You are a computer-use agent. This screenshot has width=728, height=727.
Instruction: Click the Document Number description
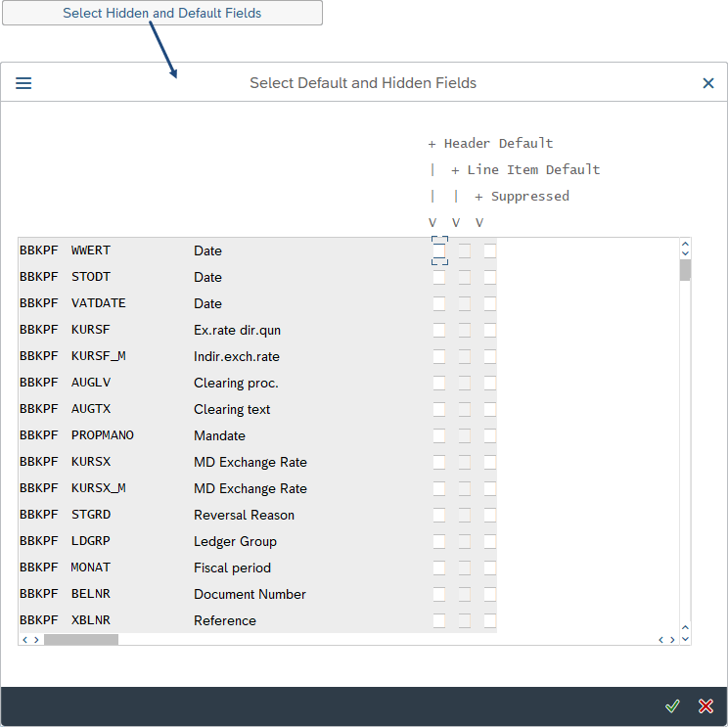pyautogui.click(x=250, y=595)
